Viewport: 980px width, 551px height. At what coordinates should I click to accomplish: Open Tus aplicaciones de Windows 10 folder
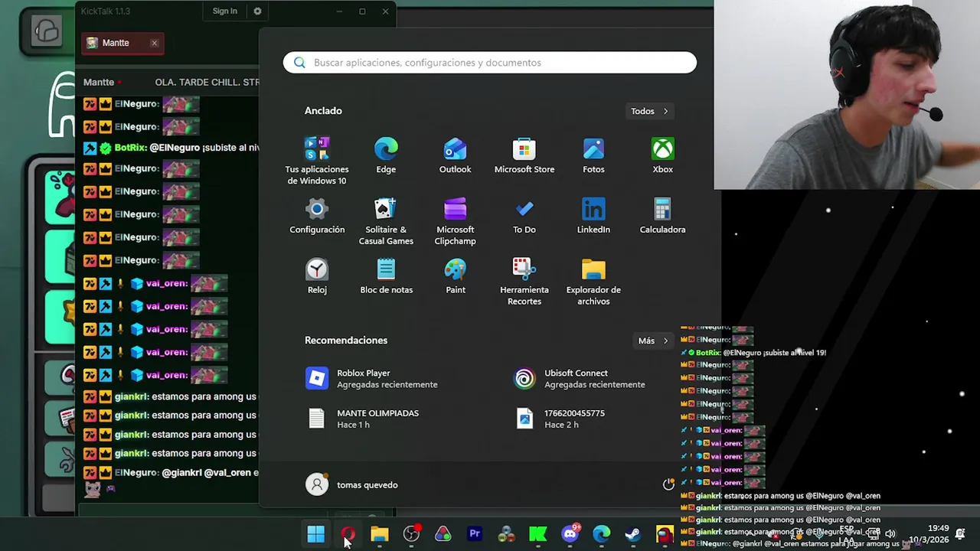pos(317,161)
